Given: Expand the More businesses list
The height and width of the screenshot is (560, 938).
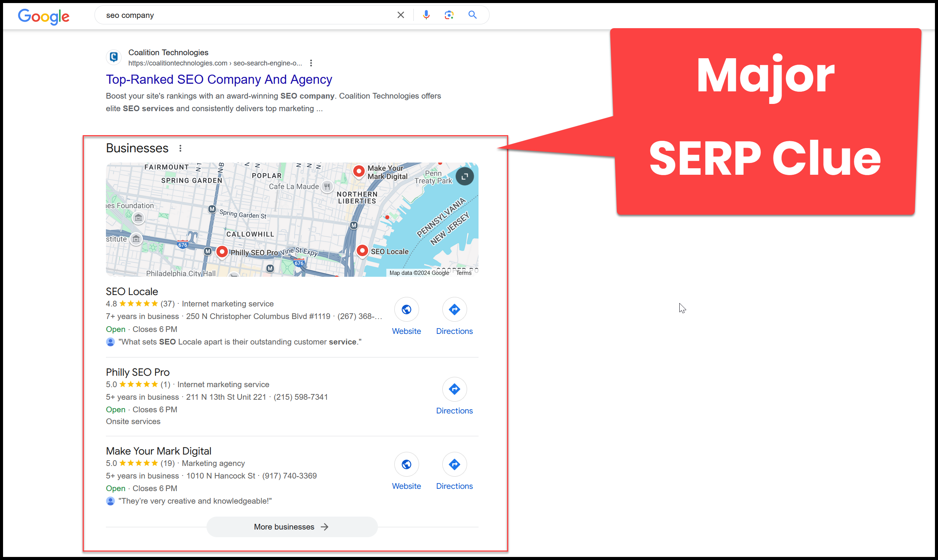Looking at the screenshot, I should point(292,526).
